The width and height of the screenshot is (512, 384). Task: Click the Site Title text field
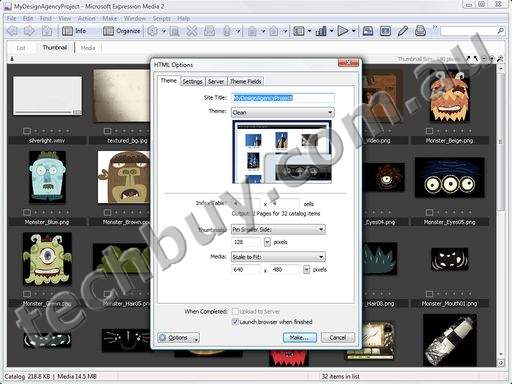click(x=283, y=98)
